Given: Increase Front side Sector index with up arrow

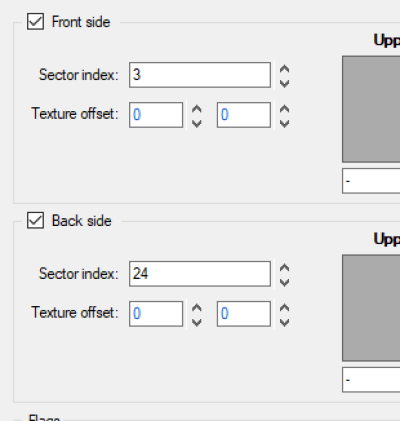Looking at the screenshot, I should pos(284,69).
